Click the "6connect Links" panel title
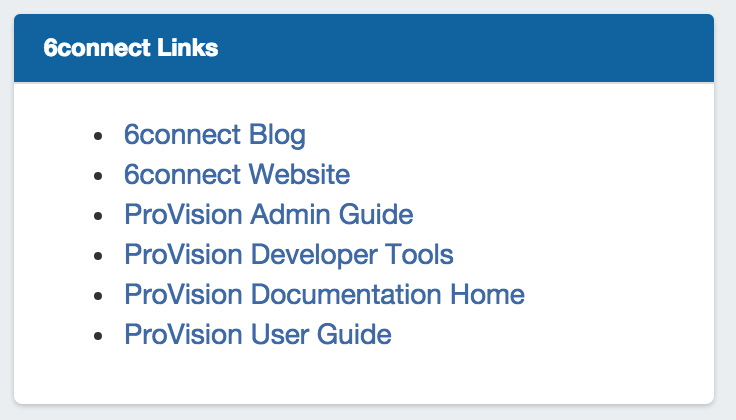 pos(131,48)
